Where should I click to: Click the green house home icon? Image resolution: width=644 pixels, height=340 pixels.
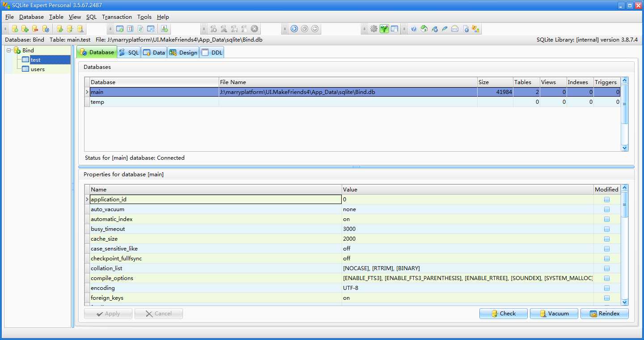424,29
